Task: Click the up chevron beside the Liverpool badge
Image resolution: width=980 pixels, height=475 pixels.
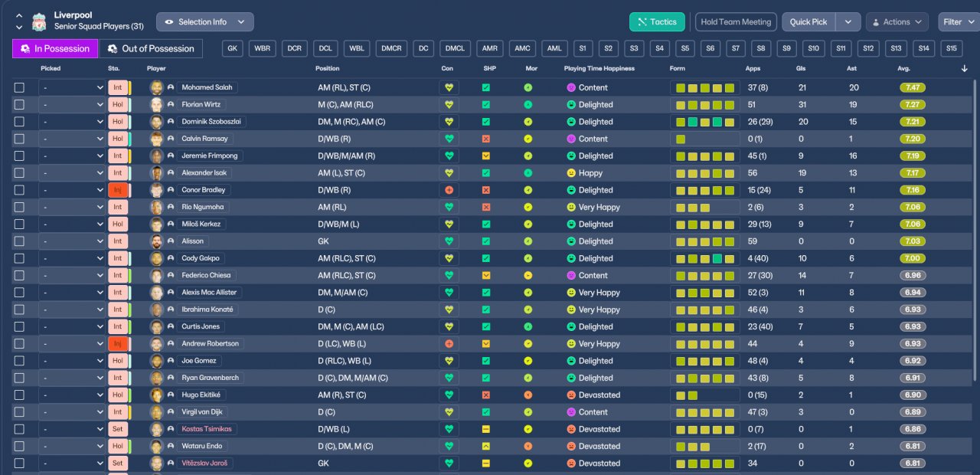Action: coord(19,16)
